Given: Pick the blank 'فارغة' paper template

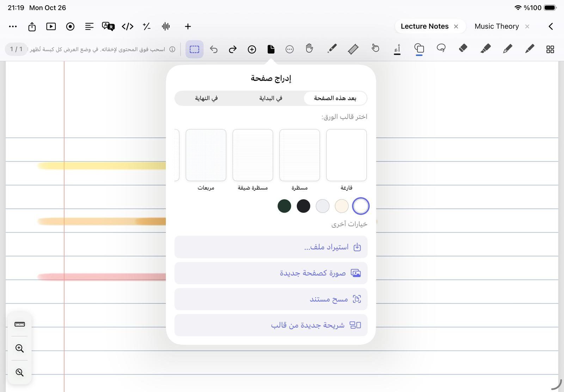Looking at the screenshot, I should 347,155.
